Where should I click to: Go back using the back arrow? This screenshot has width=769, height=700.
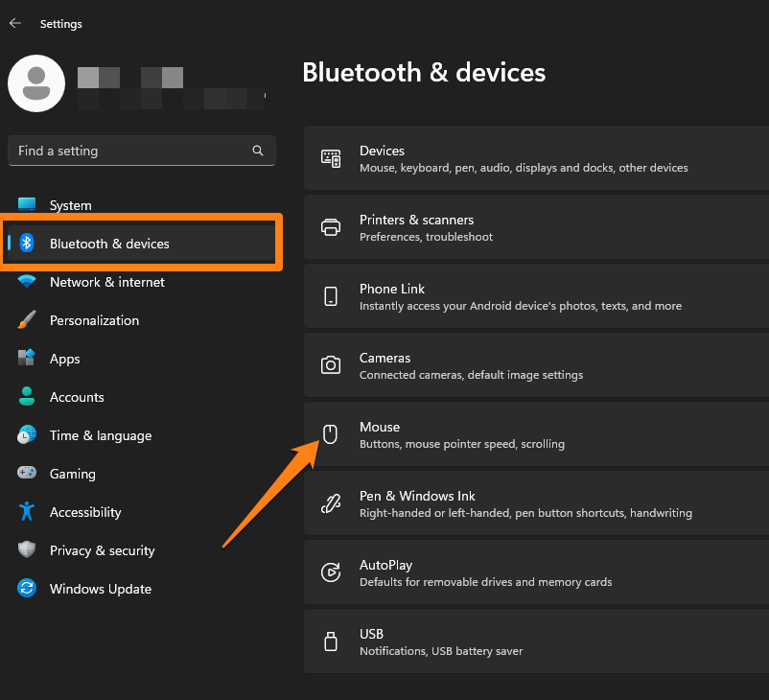click(x=15, y=23)
